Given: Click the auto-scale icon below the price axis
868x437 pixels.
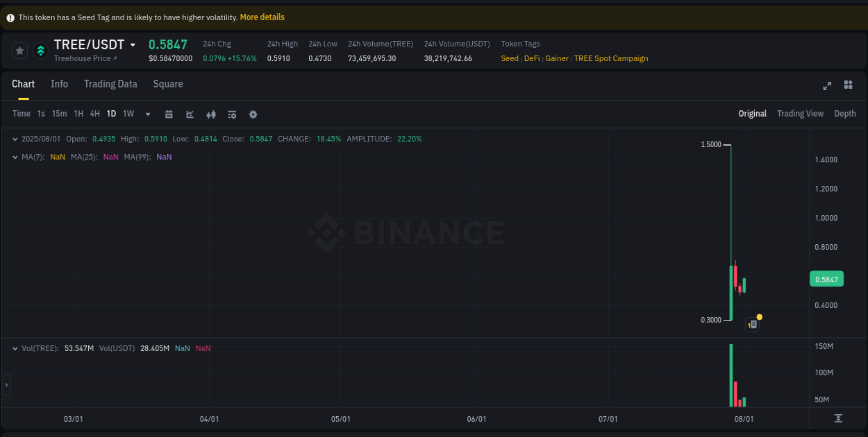Looking at the screenshot, I should pos(839,418).
